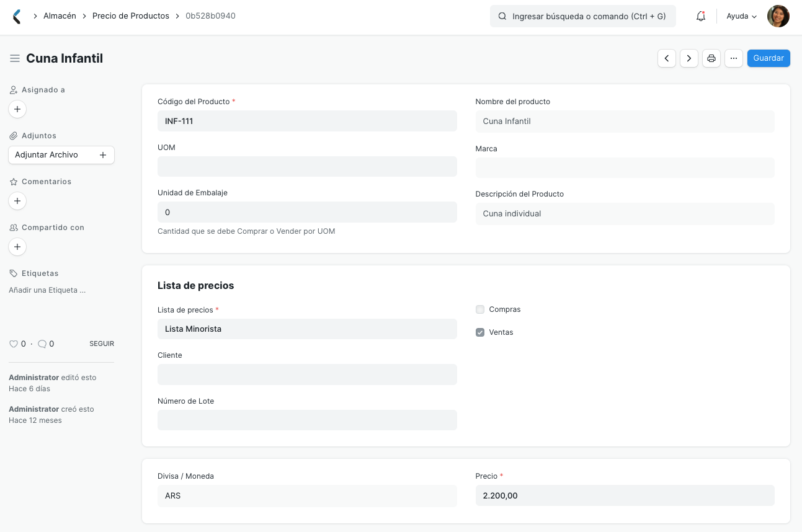
Task: Open the Lista de precios field
Action: coord(307,329)
